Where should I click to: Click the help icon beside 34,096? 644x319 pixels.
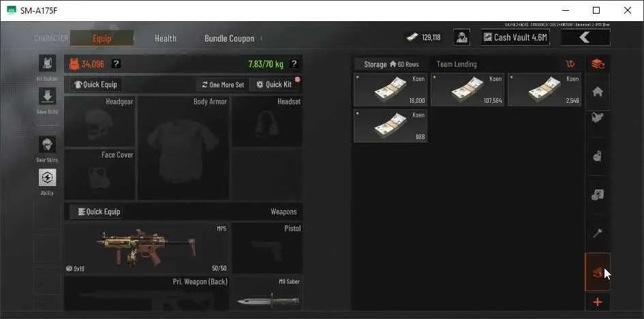tap(117, 63)
